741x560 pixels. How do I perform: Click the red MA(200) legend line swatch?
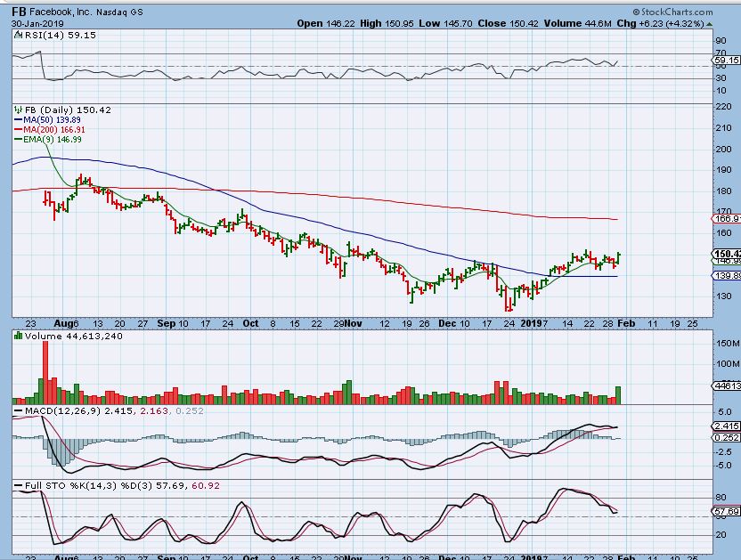tap(18, 129)
